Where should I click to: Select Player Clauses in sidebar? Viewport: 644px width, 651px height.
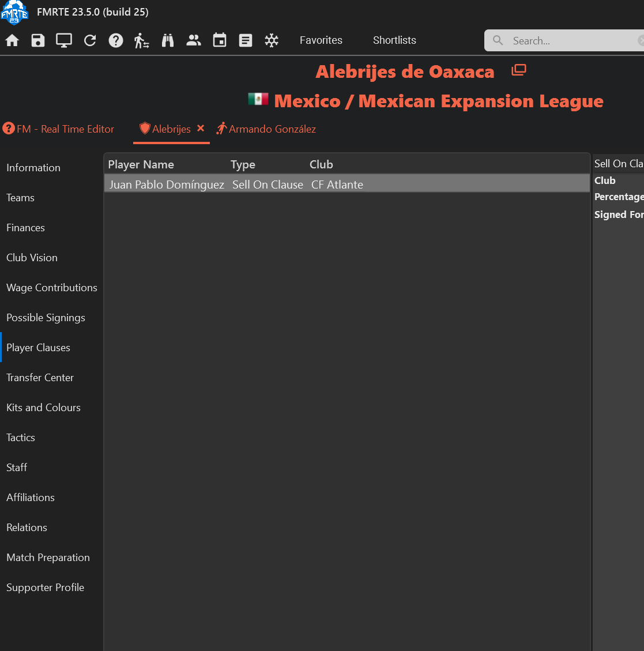click(x=38, y=348)
